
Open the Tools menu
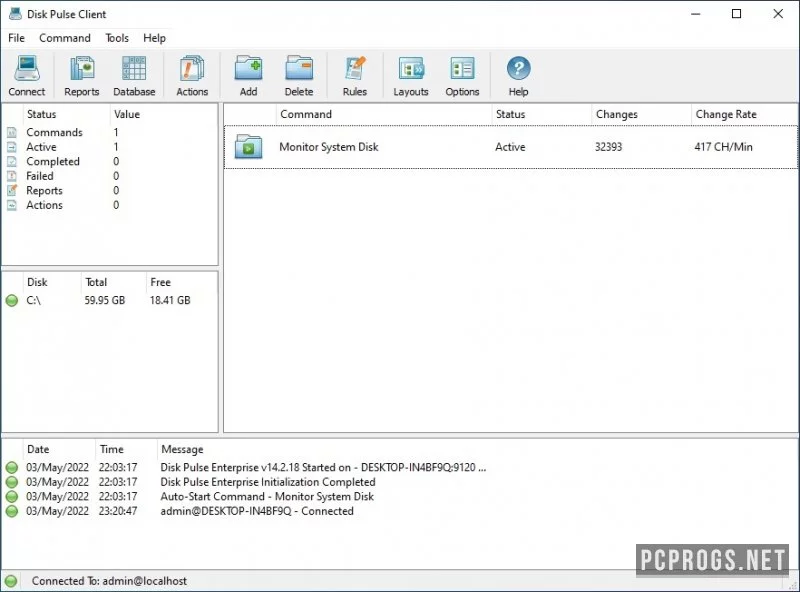point(117,38)
